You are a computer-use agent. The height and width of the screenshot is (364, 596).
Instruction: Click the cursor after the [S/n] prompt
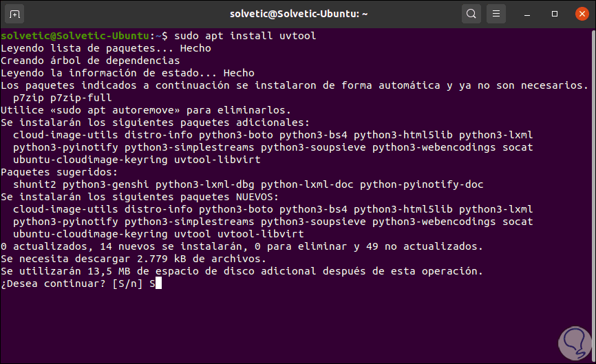click(158, 283)
